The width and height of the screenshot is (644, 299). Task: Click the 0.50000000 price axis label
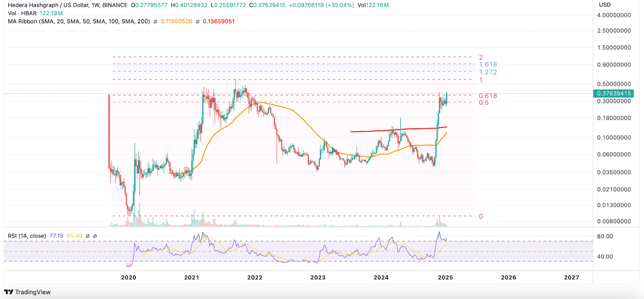614,84
